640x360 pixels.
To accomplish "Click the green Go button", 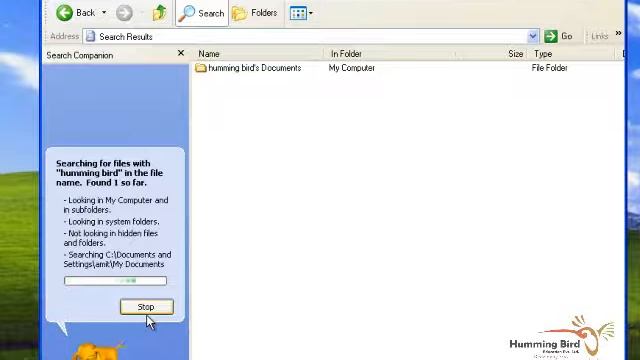I will pyautogui.click(x=558, y=36).
